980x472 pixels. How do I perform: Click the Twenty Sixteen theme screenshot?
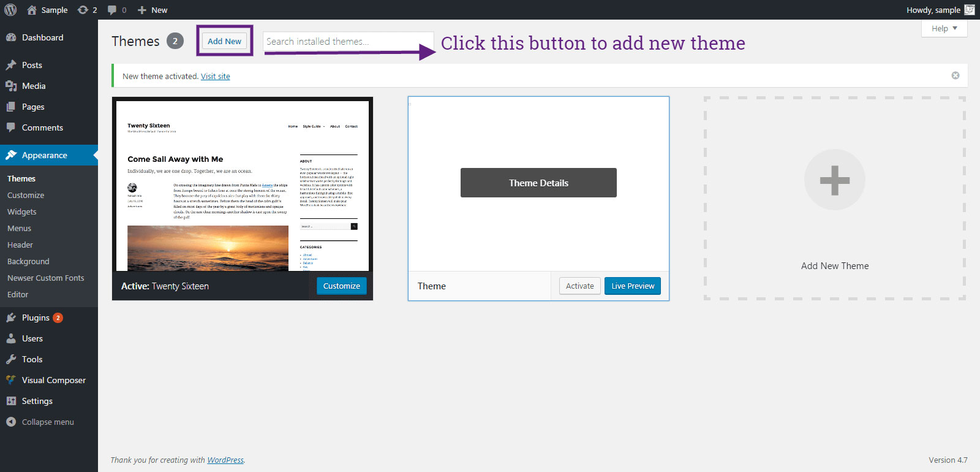243,185
